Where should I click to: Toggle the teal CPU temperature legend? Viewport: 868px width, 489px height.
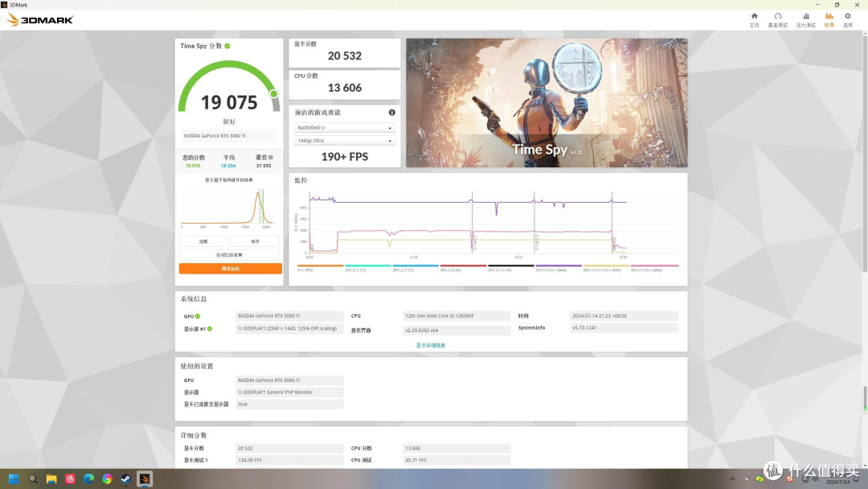(x=367, y=268)
